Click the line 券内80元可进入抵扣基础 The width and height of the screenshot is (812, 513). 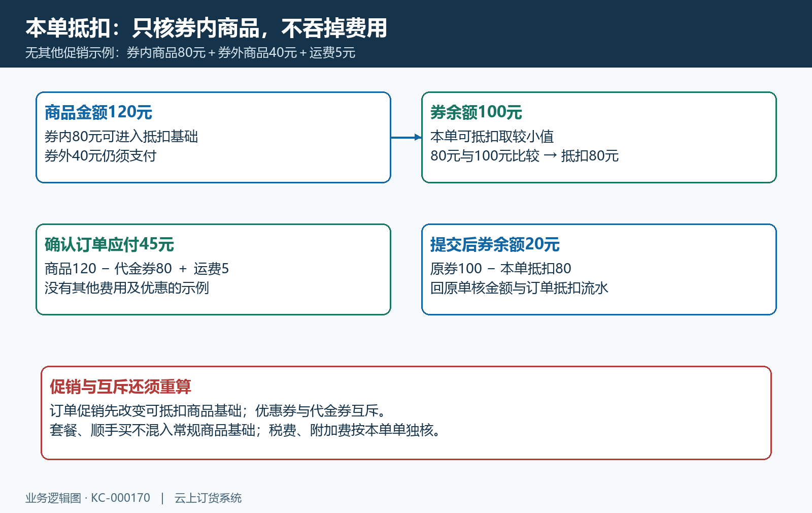tap(121, 137)
